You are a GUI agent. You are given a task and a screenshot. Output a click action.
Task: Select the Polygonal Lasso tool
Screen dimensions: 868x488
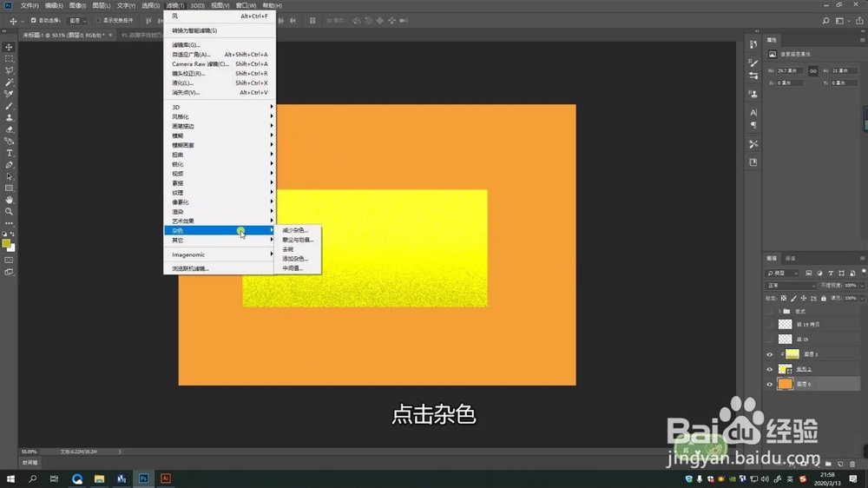pos(9,70)
